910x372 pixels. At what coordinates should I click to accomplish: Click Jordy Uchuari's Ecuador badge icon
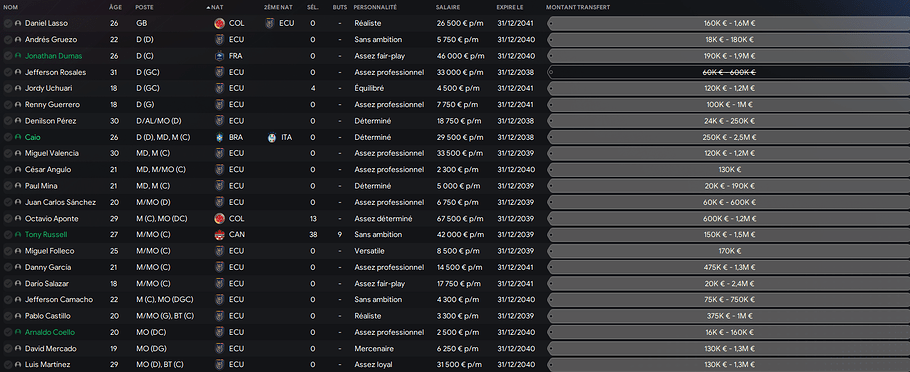tap(219, 89)
